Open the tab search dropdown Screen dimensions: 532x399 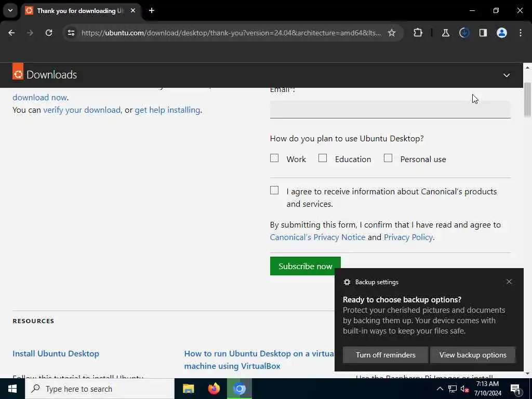pyautogui.click(x=10, y=10)
